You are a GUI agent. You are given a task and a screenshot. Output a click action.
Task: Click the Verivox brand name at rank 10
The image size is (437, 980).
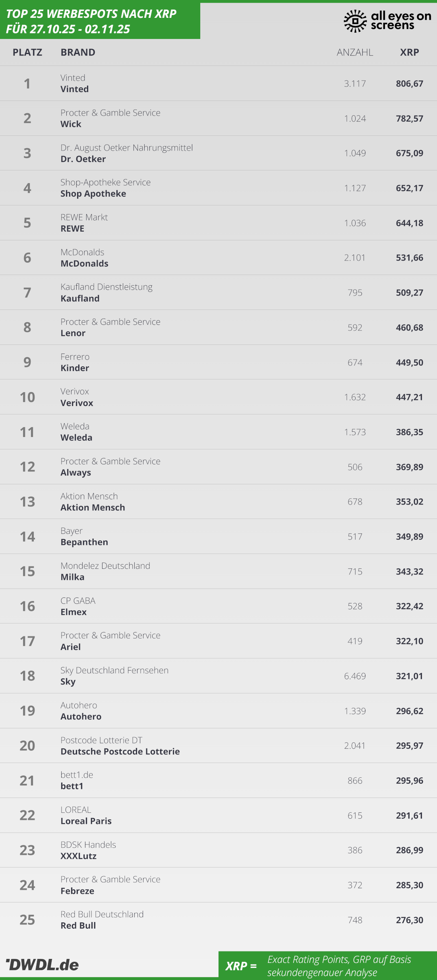tap(77, 403)
